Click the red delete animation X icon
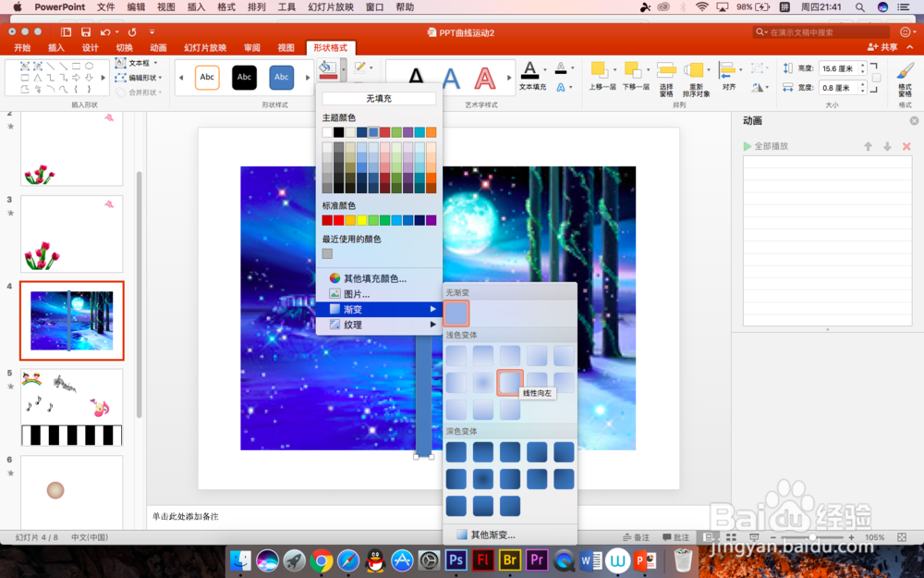The image size is (924, 578). 906,146
